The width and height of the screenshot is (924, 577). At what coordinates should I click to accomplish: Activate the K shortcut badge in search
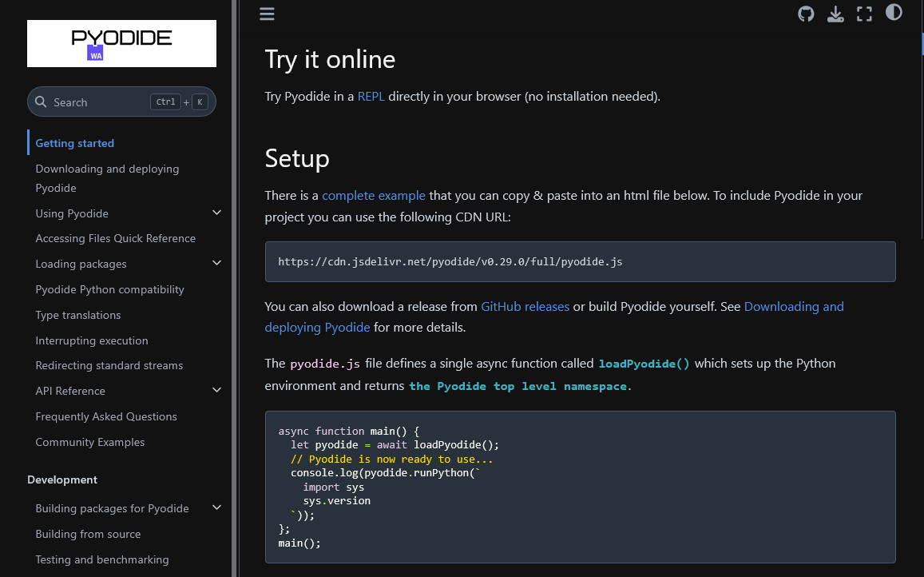tap(199, 101)
